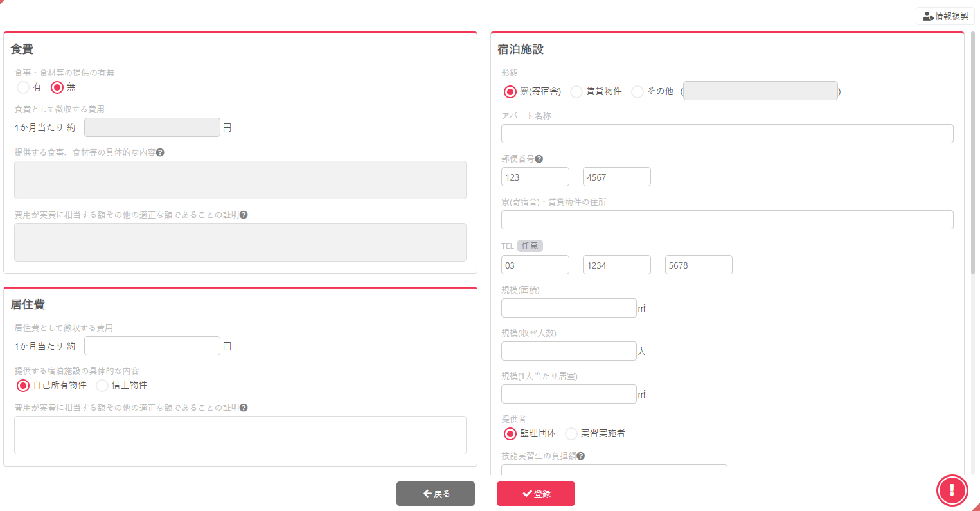The width and height of the screenshot is (980, 511).
Task: Click help icon next to 技能実習生の負担額
Action: point(580,456)
